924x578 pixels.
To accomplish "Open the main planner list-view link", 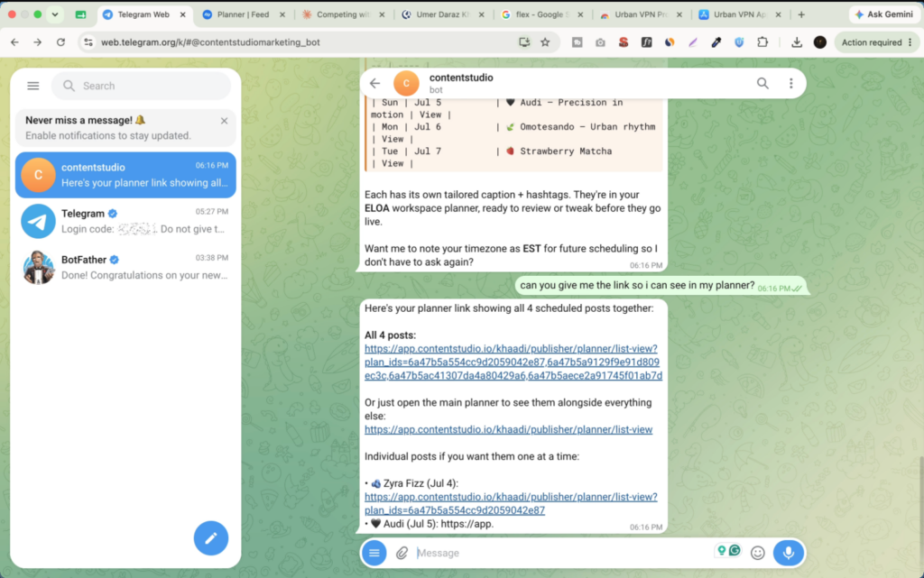I will (508, 430).
